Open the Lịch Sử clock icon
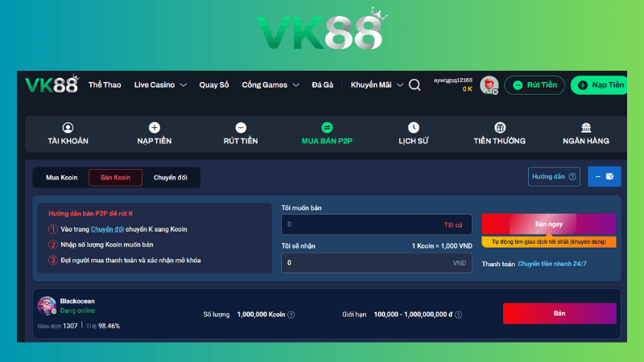The height and width of the screenshot is (362, 644). [x=413, y=128]
